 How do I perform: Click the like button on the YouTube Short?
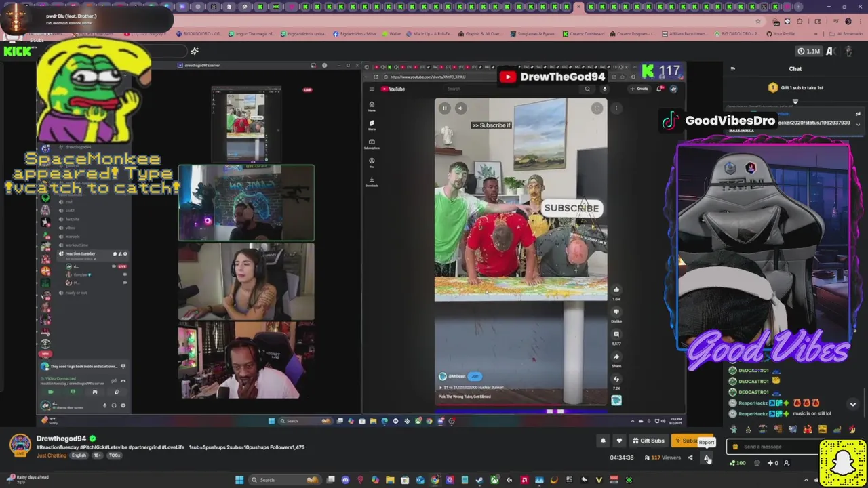(x=616, y=289)
